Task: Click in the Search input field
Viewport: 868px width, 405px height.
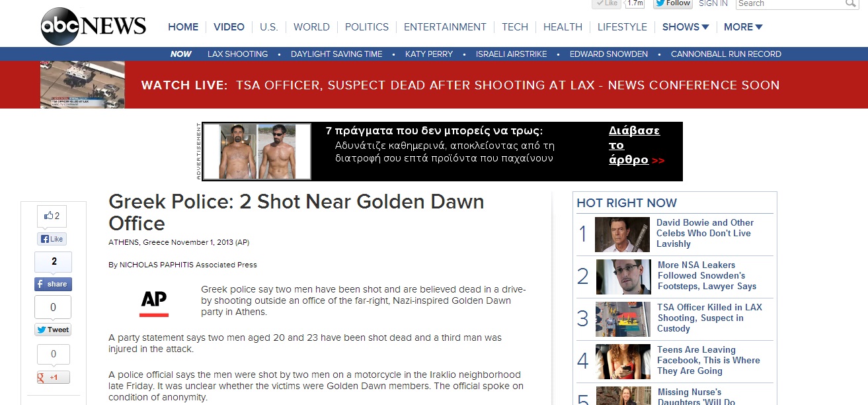Action: [790, 4]
